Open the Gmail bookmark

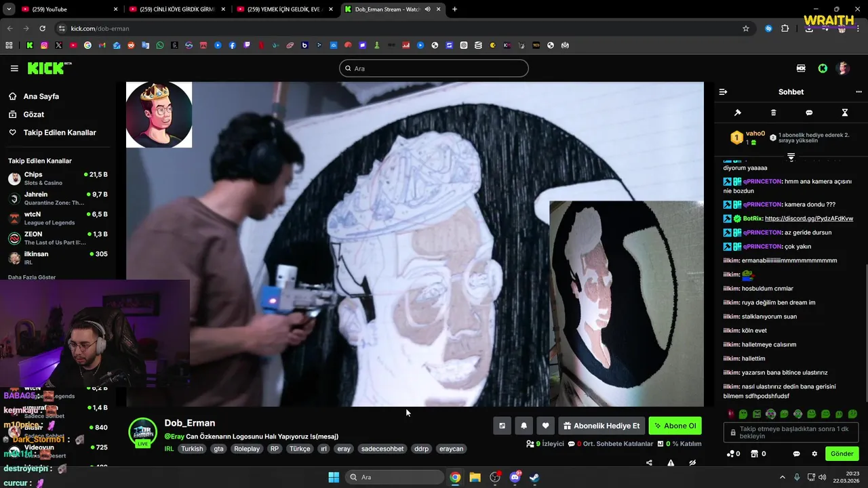[102, 45]
